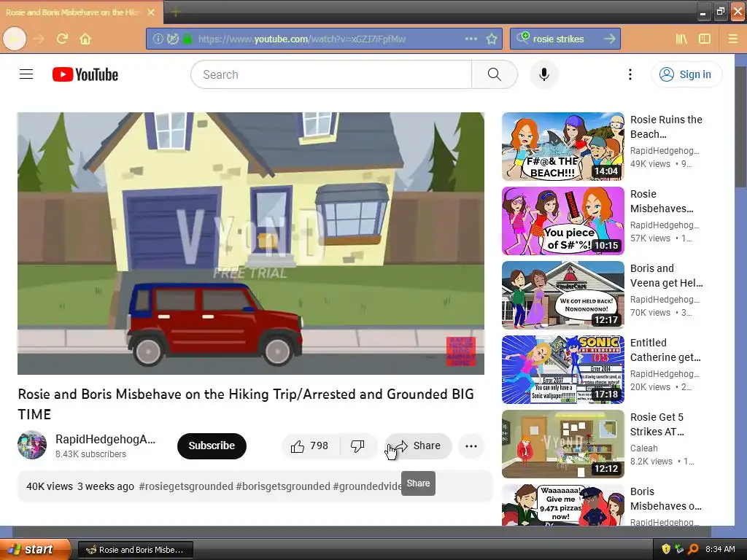
Task: Bookmark this page with the star icon
Action: 492,39
